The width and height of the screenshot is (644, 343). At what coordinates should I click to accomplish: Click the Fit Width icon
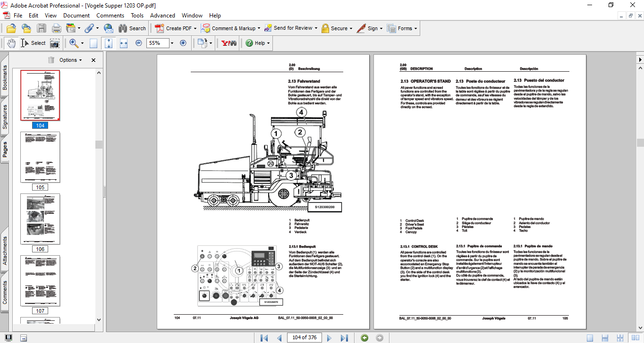pyautogui.click(x=124, y=43)
